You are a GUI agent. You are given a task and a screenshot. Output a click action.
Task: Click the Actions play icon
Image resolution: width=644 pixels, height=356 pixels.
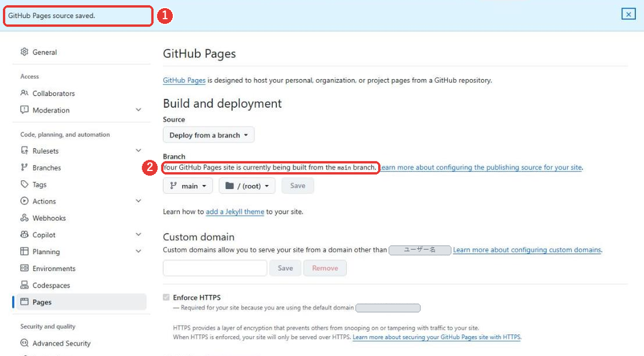24,201
